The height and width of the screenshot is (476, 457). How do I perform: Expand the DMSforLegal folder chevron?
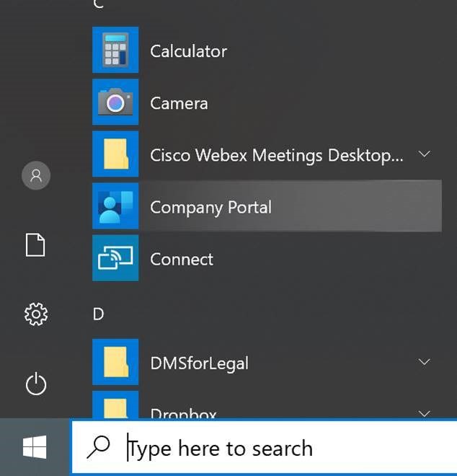click(x=424, y=362)
